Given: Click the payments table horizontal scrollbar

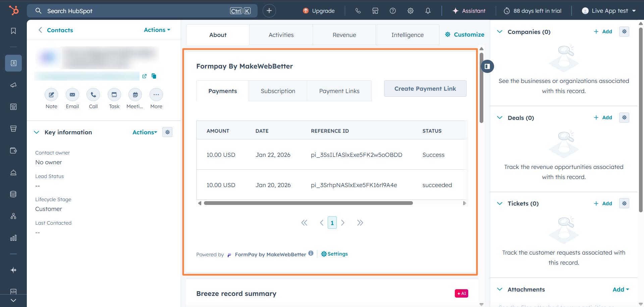Looking at the screenshot, I should point(308,203).
